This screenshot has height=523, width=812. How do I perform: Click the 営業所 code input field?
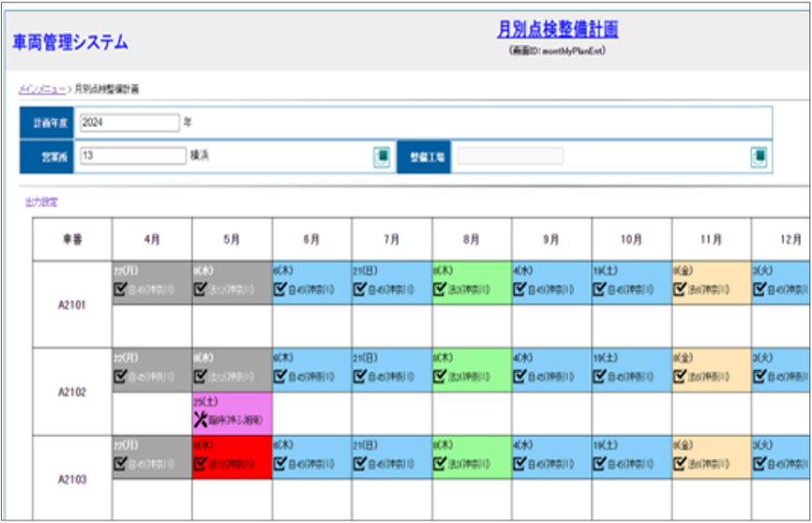[133, 156]
